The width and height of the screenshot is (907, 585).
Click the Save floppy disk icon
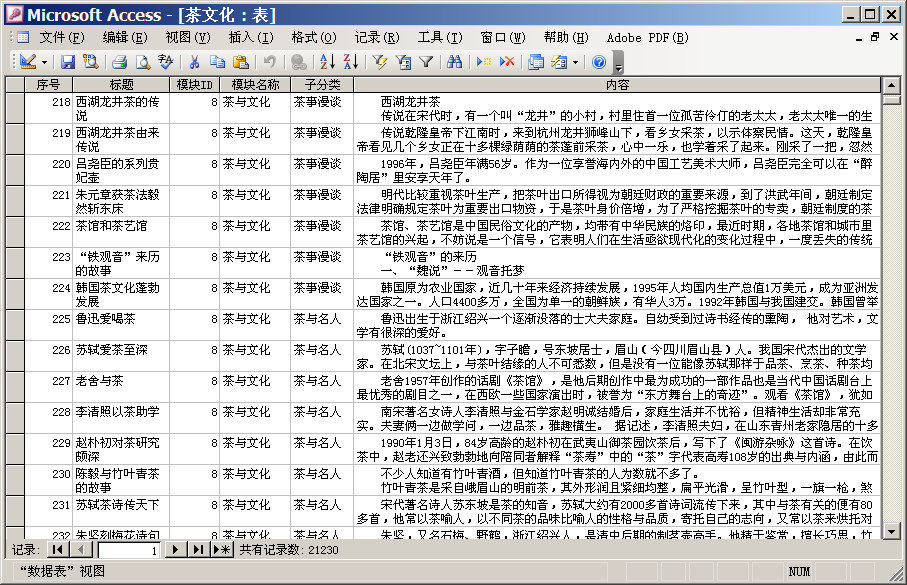(68, 61)
